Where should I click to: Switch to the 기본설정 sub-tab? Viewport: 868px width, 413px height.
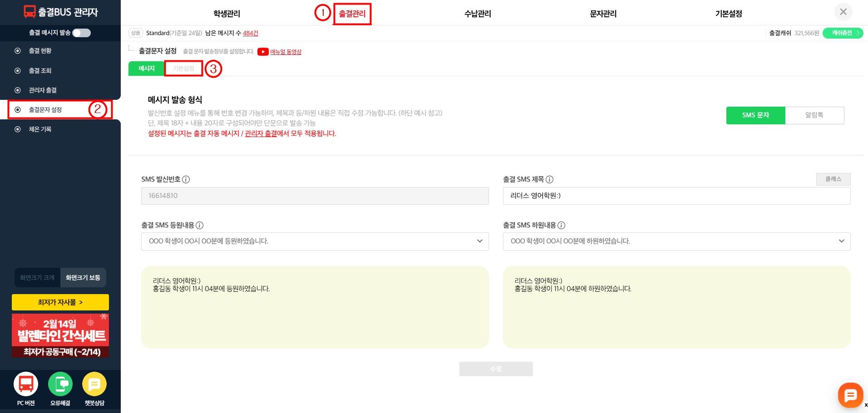(x=183, y=69)
